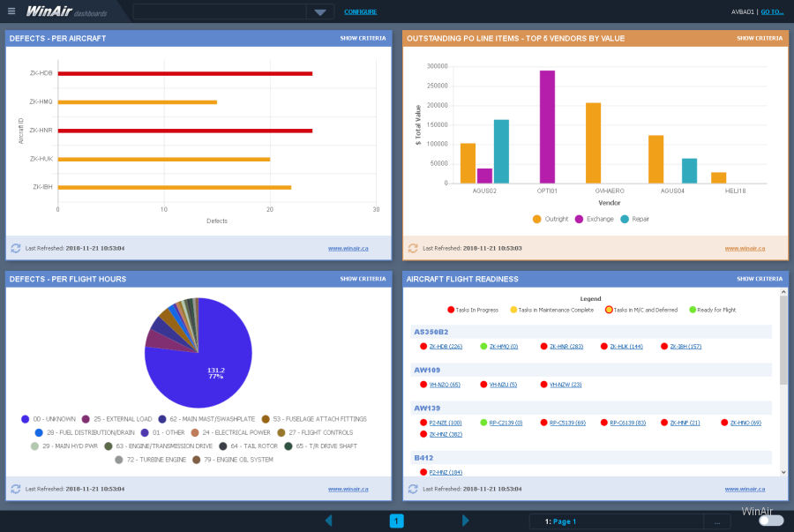This screenshot has height=532, width=794.
Task: Toggle the switch at bottom right corner
Action: coord(770,521)
